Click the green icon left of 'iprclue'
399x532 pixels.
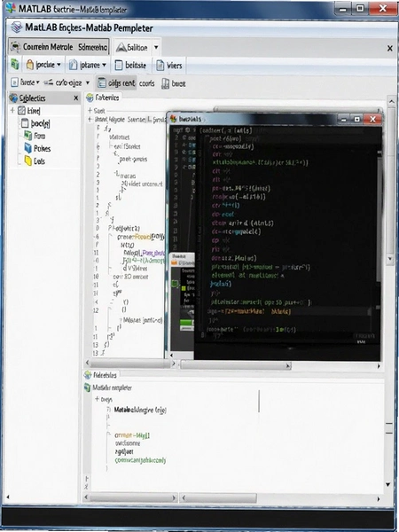click(x=14, y=65)
